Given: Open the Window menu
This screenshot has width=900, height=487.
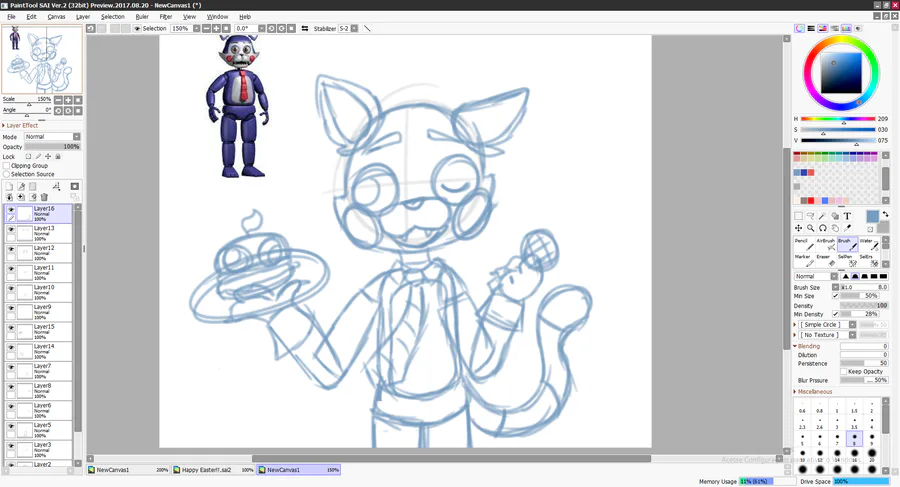Looking at the screenshot, I should (x=217, y=17).
